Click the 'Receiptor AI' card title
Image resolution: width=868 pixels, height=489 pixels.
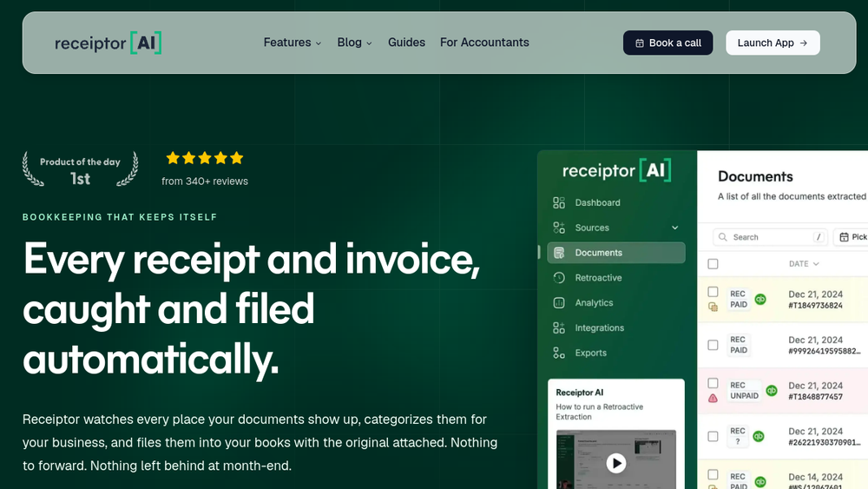pos(580,393)
